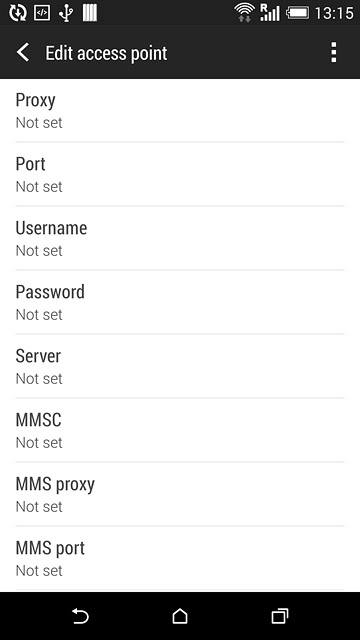Tap the back arrow in the header
360x640 pixels.
[23, 53]
